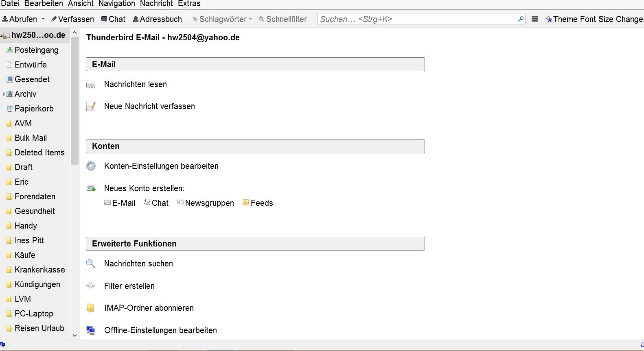Click the Entwürfe drafts folder icon
644x351 pixels.
[10, 65]
